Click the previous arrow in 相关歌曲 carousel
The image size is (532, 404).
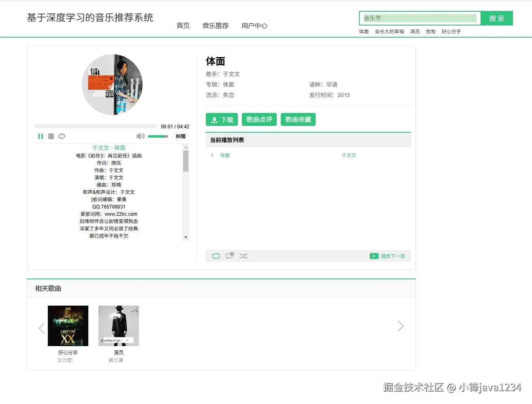[x=41, y=327]
